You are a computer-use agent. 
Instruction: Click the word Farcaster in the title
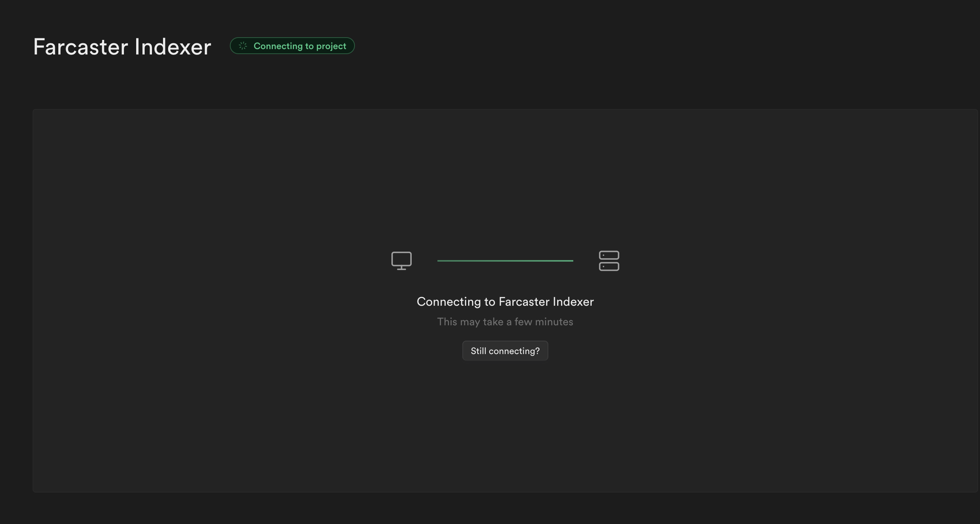pyautogui.click(x=81, y=47)
